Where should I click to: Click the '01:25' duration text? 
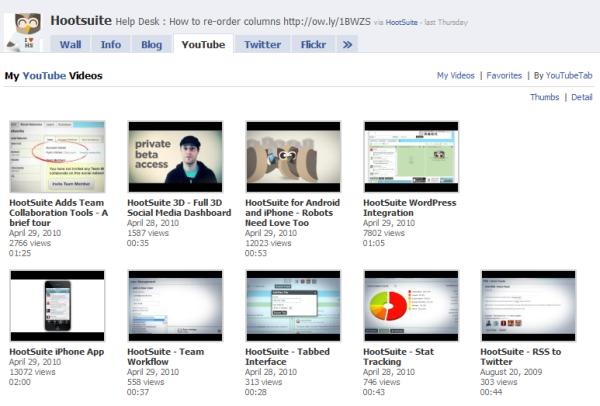[20, 253]
